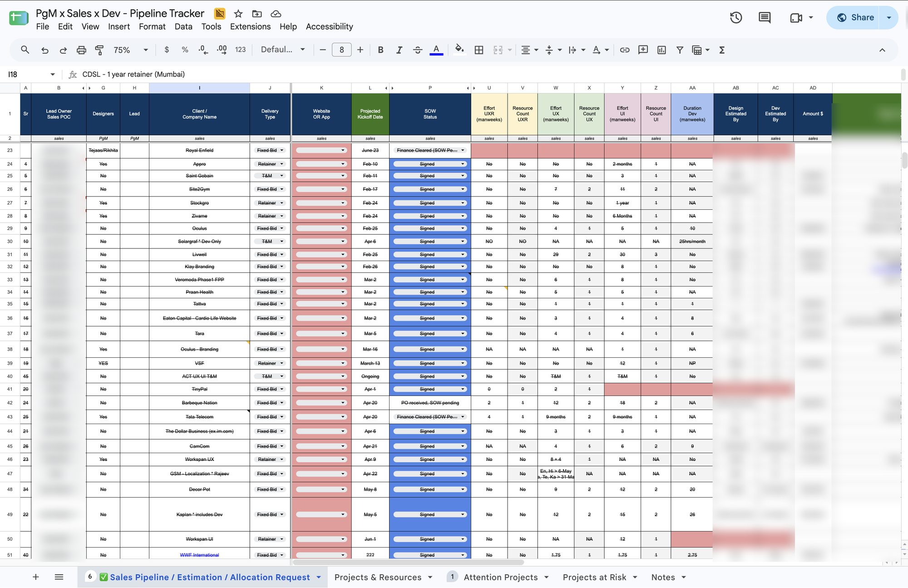This screenshot has width=908, height=588.
Task: Open the all sheets list button
Action: click(59, 577)
